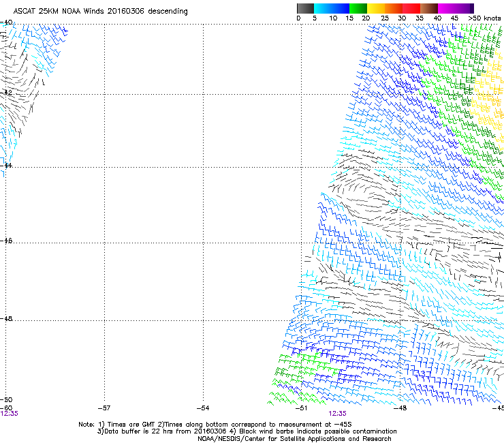Click the '-57' longitude axis label
This screenshot has height=443, width=504.
click(104, 408)
